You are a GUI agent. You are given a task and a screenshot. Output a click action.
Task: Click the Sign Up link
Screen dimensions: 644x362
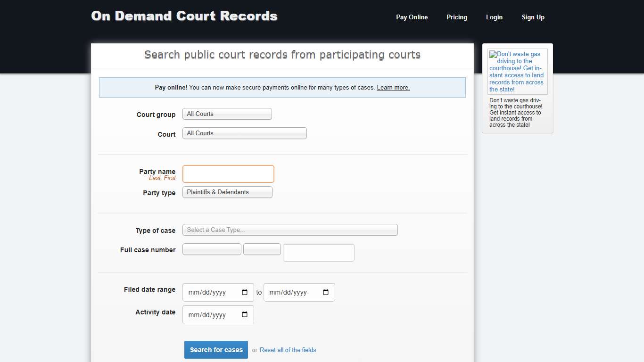click(x=533, y=17)
